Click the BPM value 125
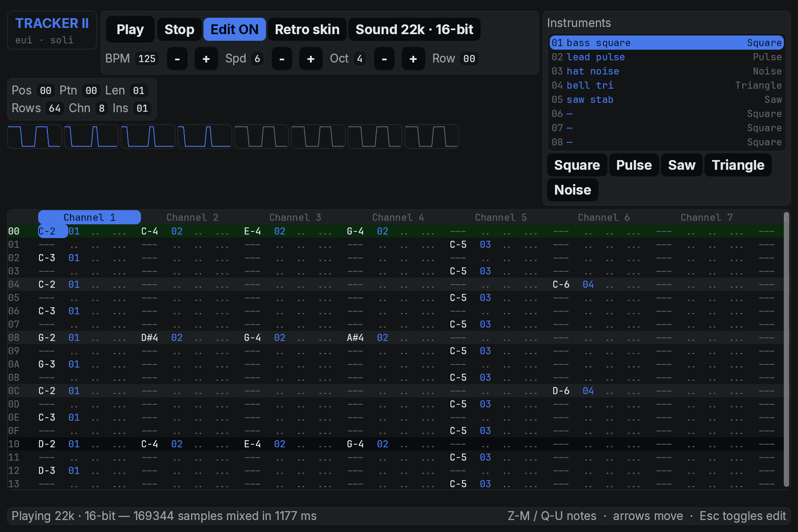Viewport: 798px width, 532px height. (147, 59)
